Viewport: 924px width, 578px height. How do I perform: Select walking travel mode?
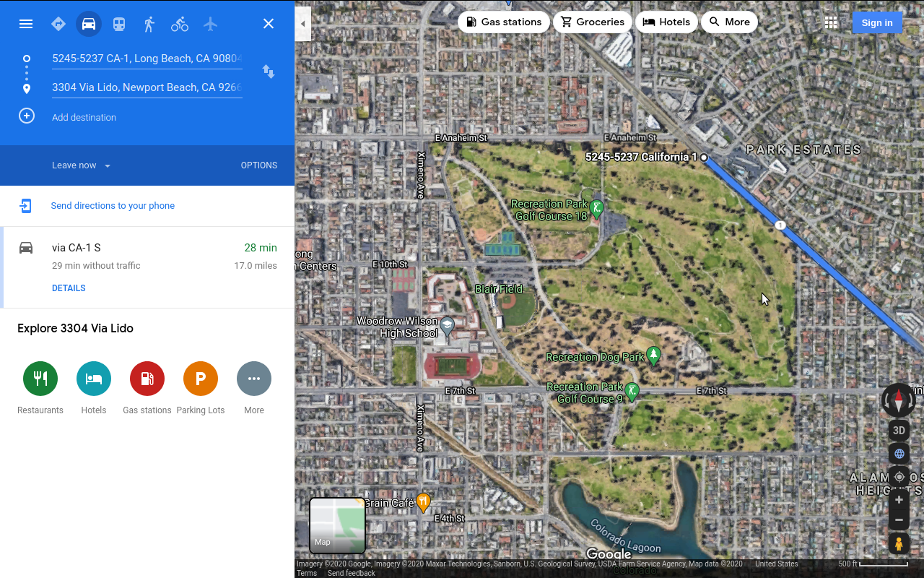149,24
